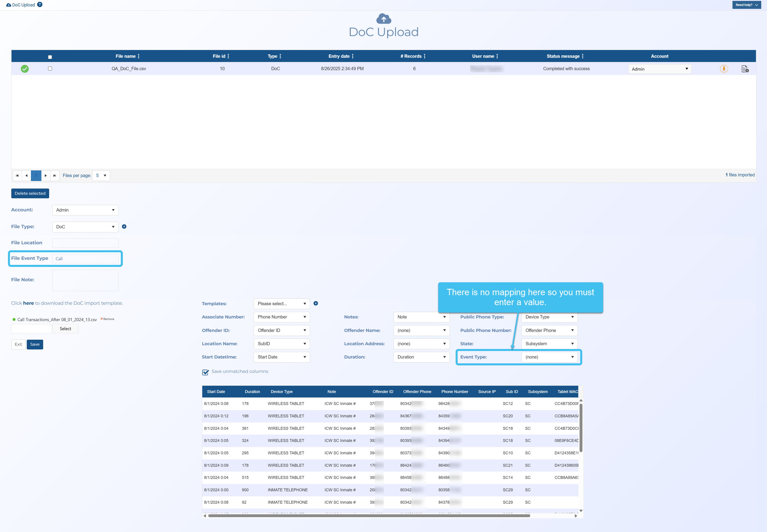This screenshot has height=532, width=767.
Task: Click the Delete selected button
Action: (x=30, y=193)
